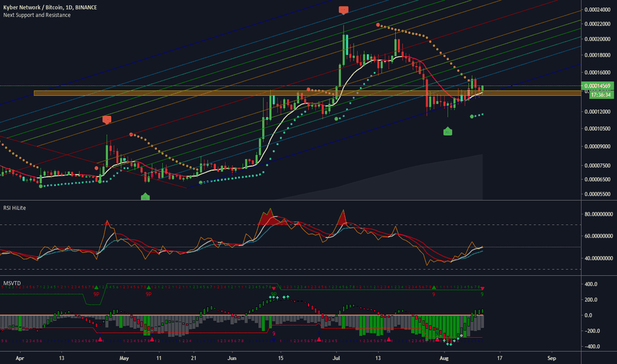Click the Jul label on the time axis
The width and height of the screenshot is (617, 364).
coord(336,358)
